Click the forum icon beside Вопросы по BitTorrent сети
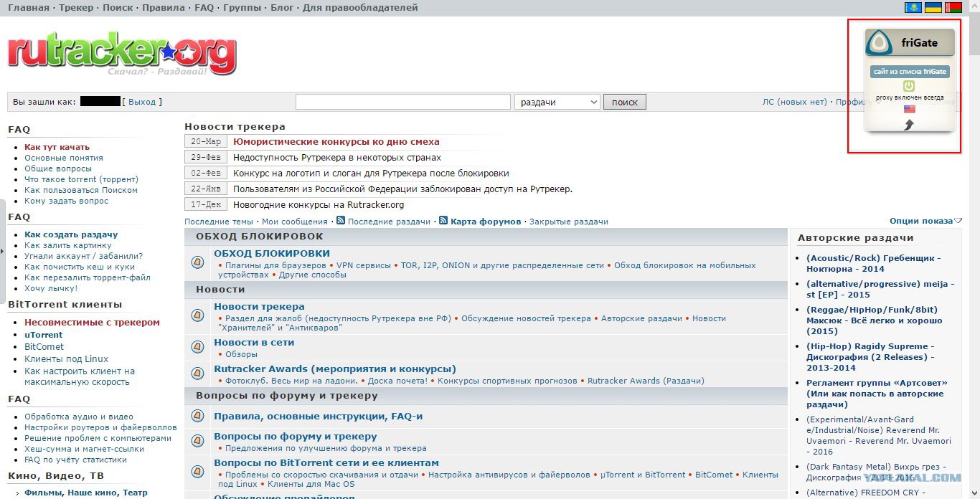The image size is (980, 499). (198, 471)
